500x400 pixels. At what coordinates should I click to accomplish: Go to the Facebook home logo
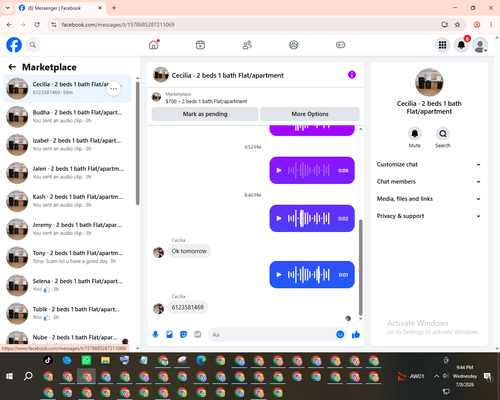pos(14,45)
